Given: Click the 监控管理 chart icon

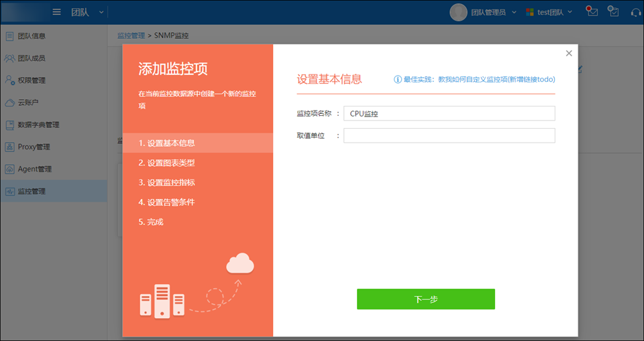Looking at the screenshot, I should click(10, 191).
